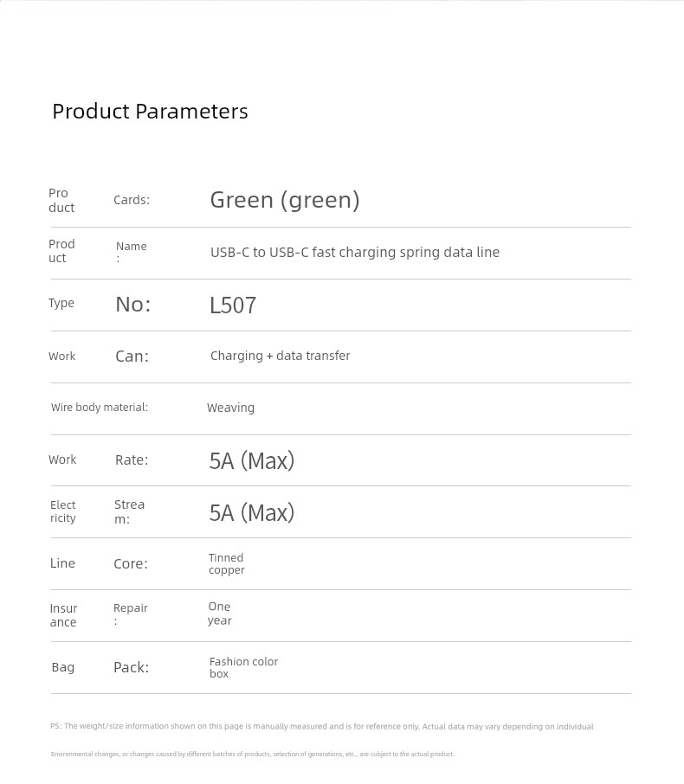Click the Product Parameters heading
Image resolution: width=684 pixels, height=784 pixels.
pyautogui.click(x=150, y=111)
